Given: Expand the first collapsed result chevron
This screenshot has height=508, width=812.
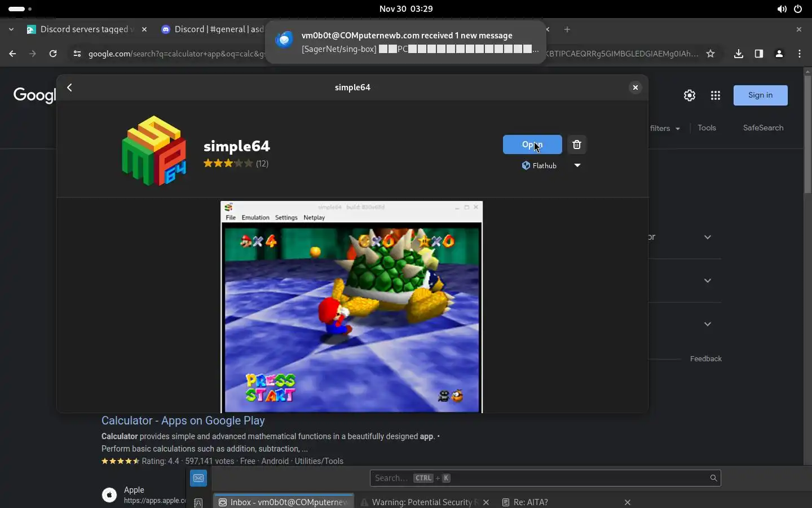Looking at the screenshot, I should point(708,237).
